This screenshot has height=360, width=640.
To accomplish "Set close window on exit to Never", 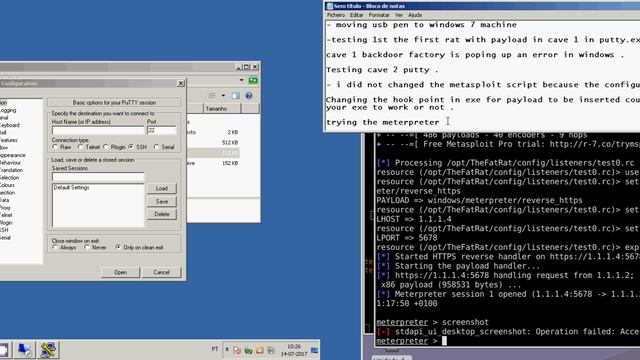I will pyautogui.click(x=87, y=247).
